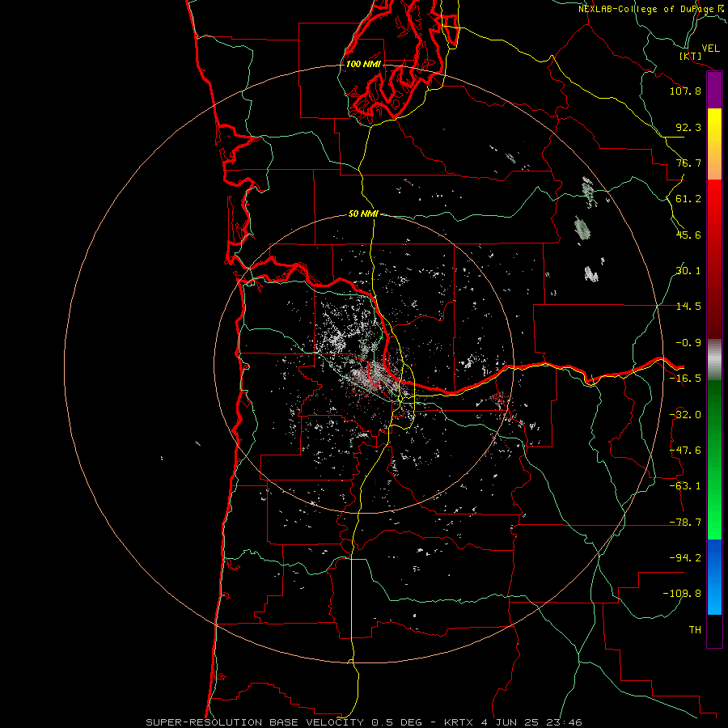Select the 92.3 velocity scale value
This screenshot has height=728, width=728.
(688, 127)
